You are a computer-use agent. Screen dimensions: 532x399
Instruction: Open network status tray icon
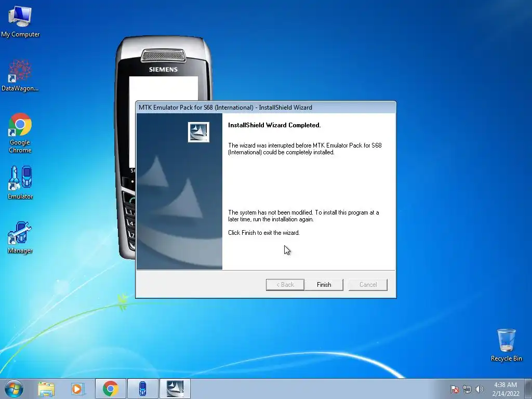(x=467, y=389)
